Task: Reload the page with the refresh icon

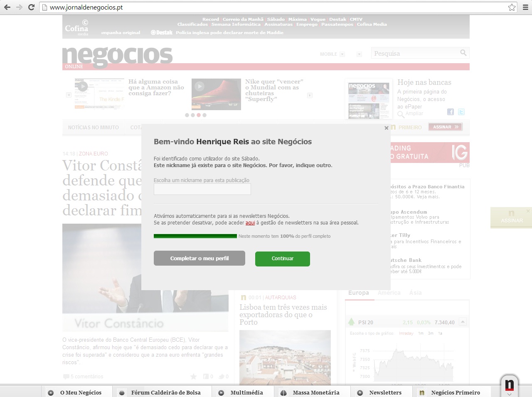Action: pos(31,7)
